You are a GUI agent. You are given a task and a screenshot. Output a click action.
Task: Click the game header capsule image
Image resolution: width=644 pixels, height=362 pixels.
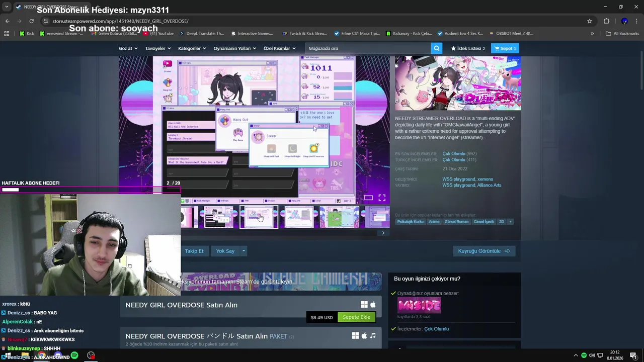[458, 83]
